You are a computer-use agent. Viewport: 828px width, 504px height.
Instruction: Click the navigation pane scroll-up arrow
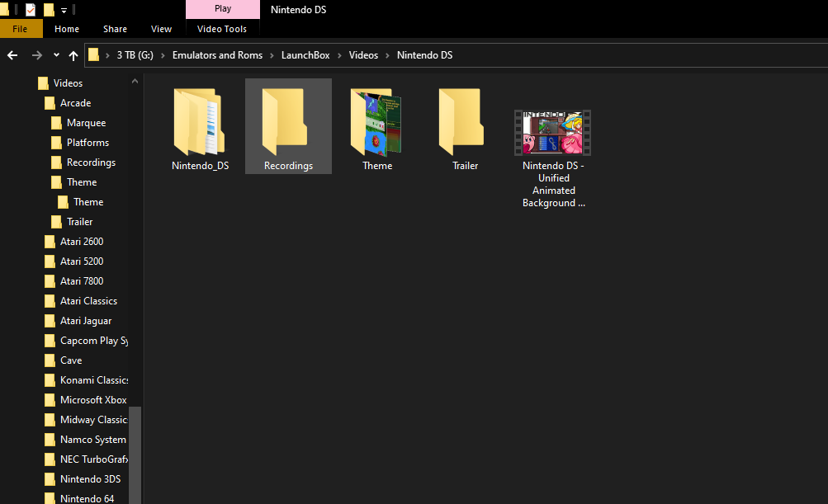[x=135, y=82]
